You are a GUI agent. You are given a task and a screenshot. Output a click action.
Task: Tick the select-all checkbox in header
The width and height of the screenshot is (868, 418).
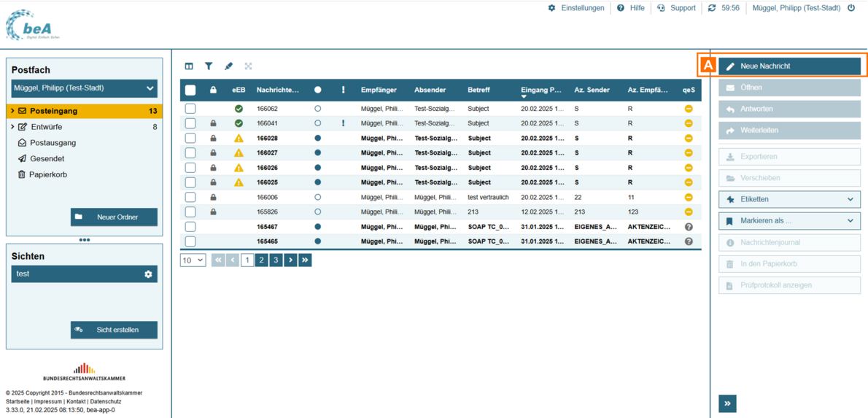coord(190,90)
